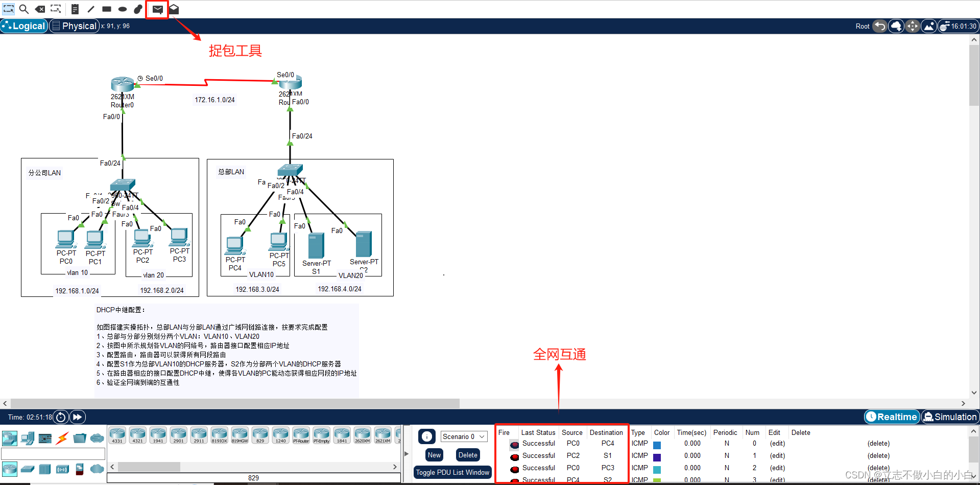This screenshot has width=980, height=485.
Task: Delete the PC2 to S1 PDU entry
Action: tap(878, 456)
